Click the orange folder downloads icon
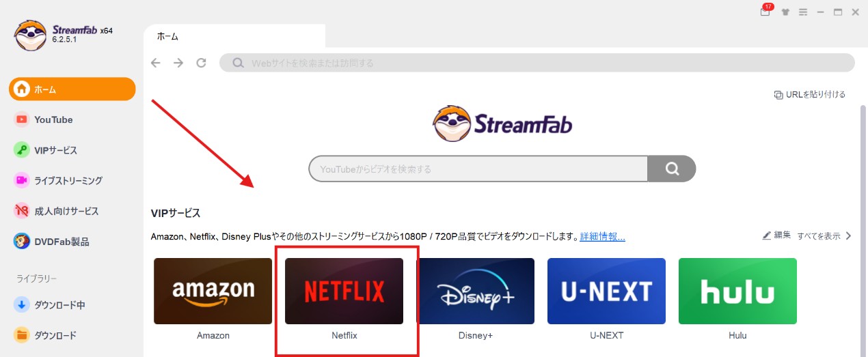 pyautogui.click(x=22, y=334)
